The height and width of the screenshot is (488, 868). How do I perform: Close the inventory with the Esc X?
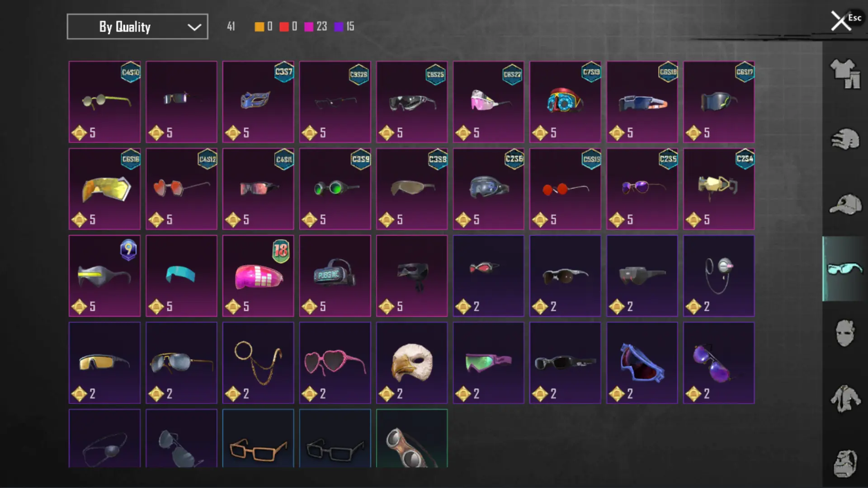[x=841, y=21]
